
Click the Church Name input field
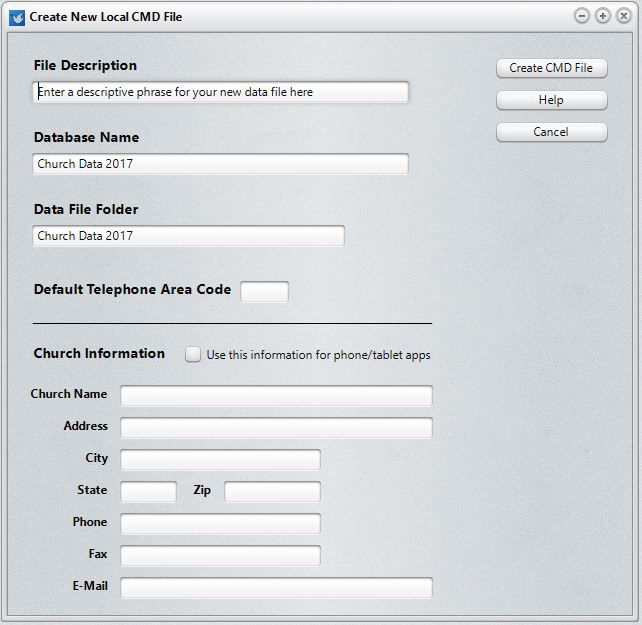pos(276,396)
